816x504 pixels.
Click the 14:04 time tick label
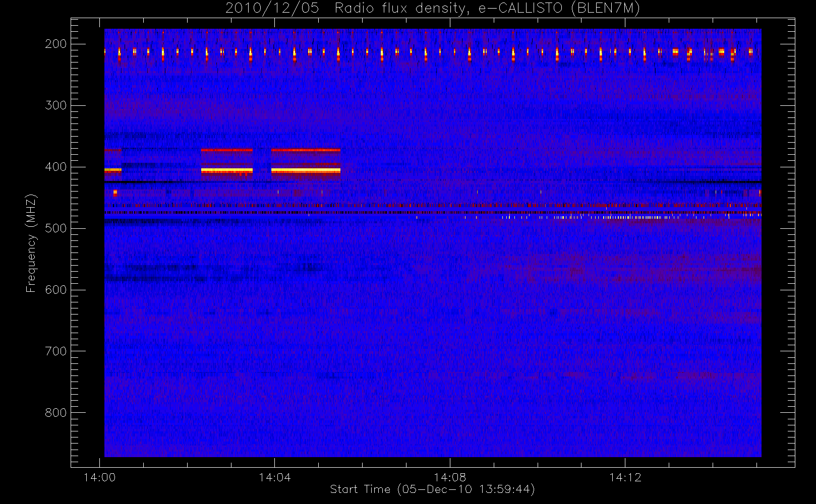(275, 477)
